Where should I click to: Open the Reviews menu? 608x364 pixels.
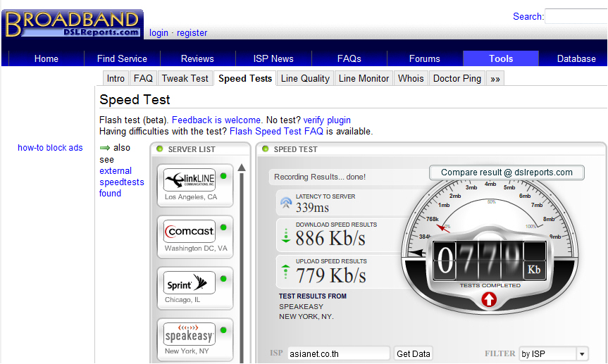[x=197, y=58]
